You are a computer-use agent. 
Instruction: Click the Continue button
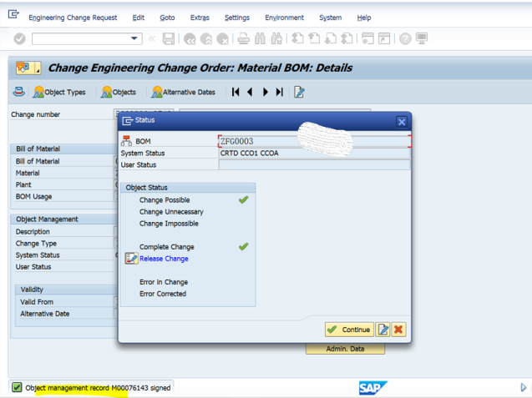(x=349, y=330)
